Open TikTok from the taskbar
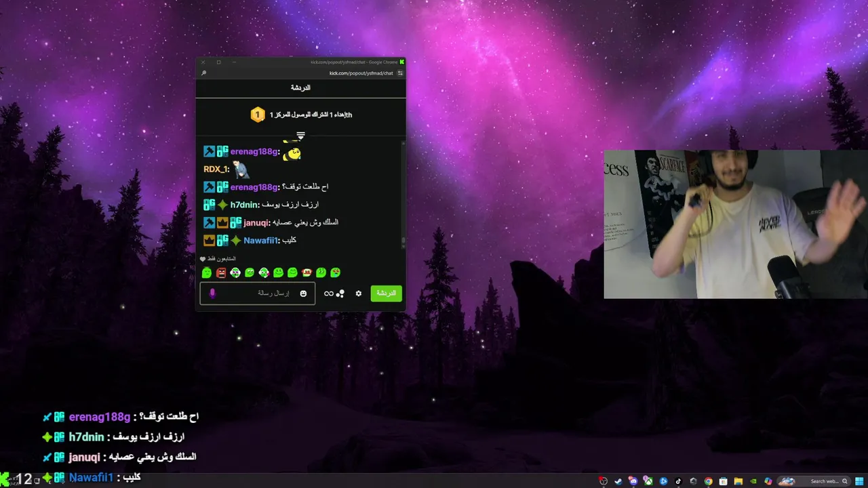The image size is (868, 488). coord(678,481)
